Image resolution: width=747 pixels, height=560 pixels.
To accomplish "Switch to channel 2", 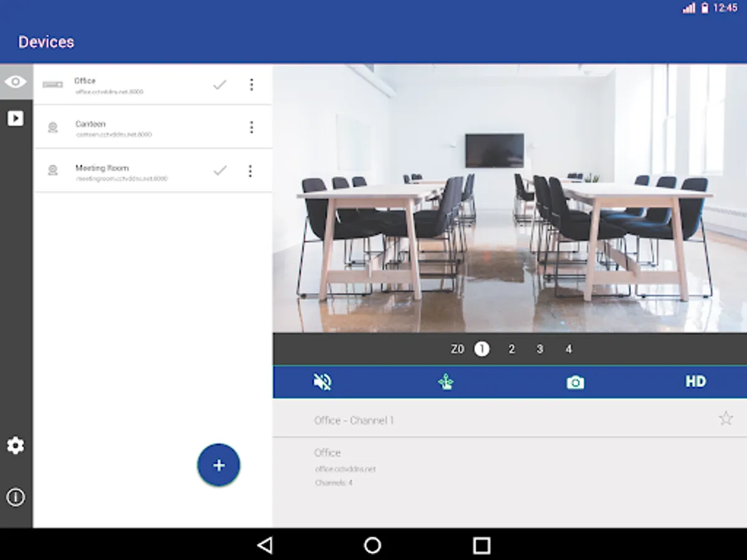I will 512,349.
